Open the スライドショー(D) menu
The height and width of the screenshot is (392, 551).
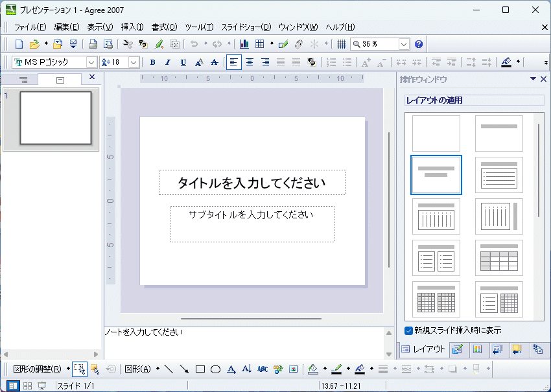click(246, 27)
